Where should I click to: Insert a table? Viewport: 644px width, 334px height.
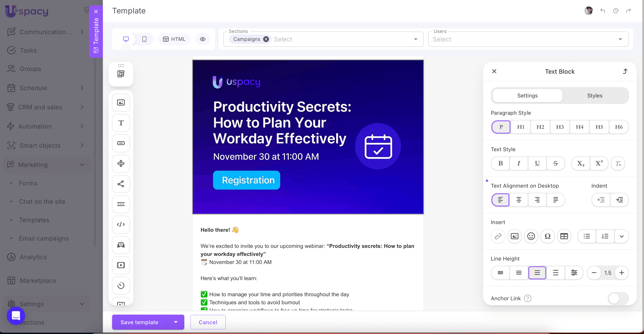[x=564, y=236]
